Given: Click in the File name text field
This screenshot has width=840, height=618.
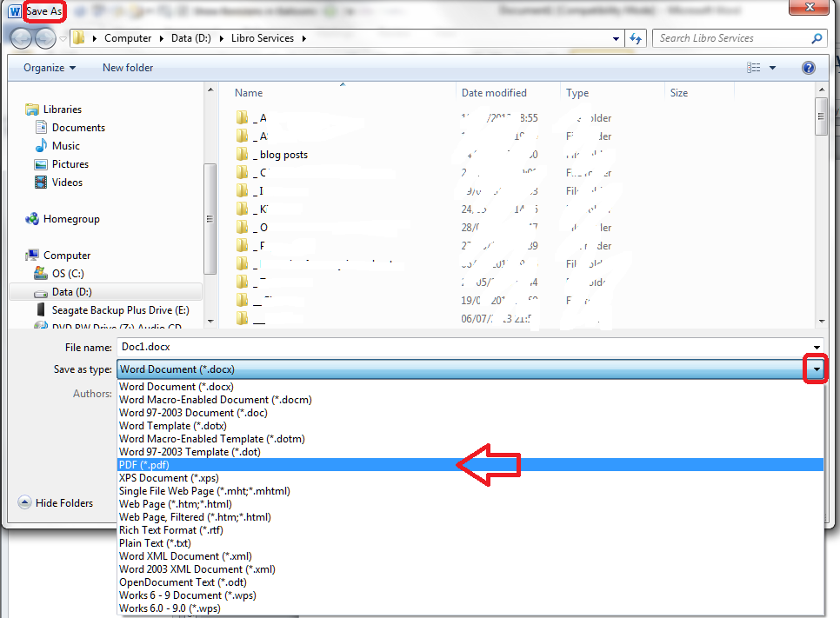Looking at the screenshot, I should 461,347.
